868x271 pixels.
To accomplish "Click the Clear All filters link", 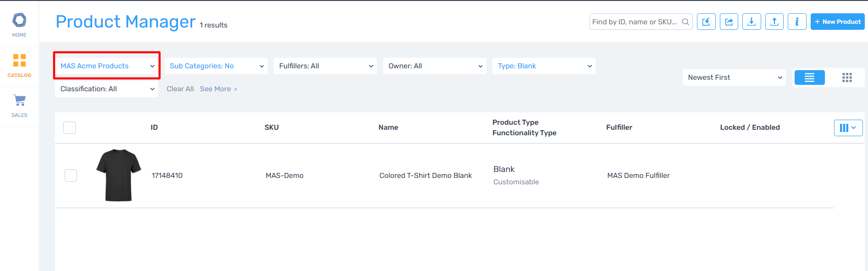I will (180, 89).
